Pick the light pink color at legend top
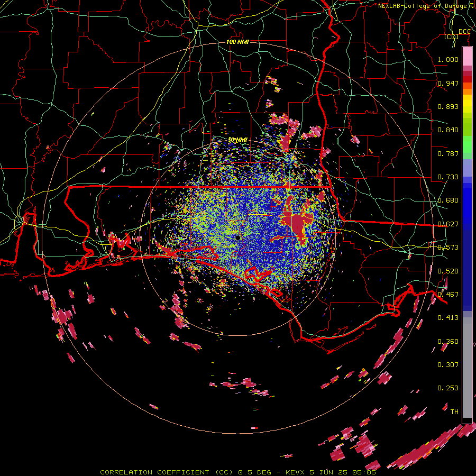The width and height of the screenshot is (476, 476). [x=467, y=57]
